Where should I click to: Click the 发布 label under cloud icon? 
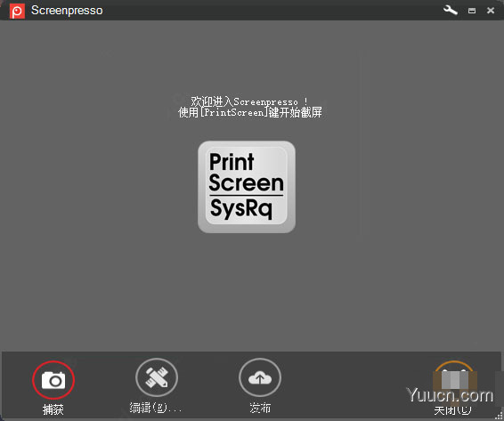point(260,408)
